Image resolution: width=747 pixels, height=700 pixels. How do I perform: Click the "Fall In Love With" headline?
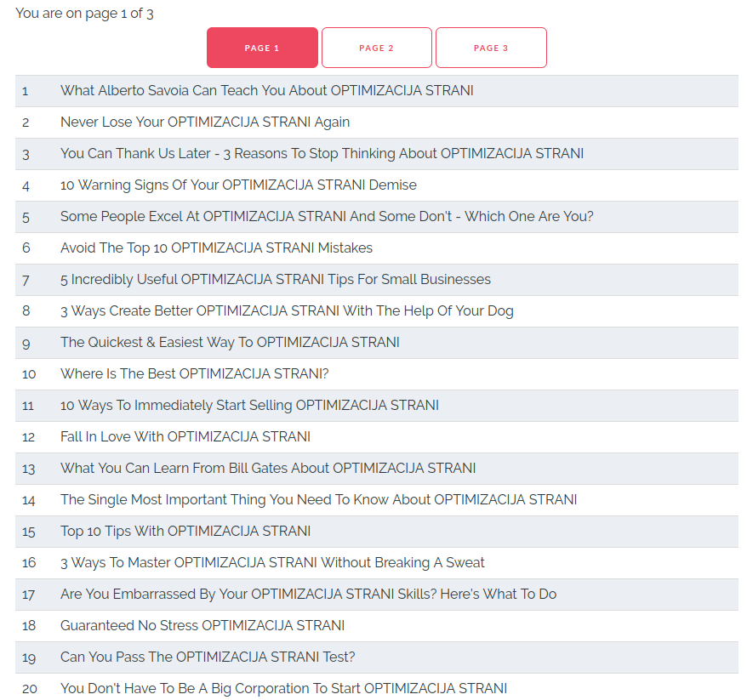(185, 437)
